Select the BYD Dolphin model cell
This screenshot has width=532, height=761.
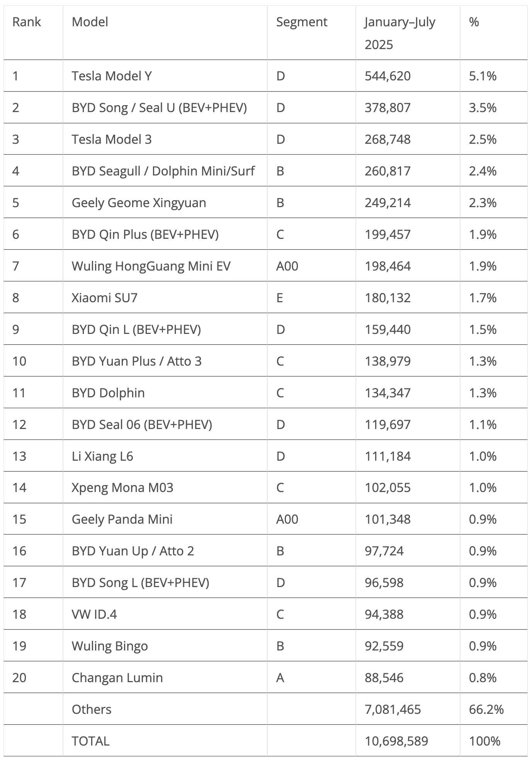tap(108, 393)
